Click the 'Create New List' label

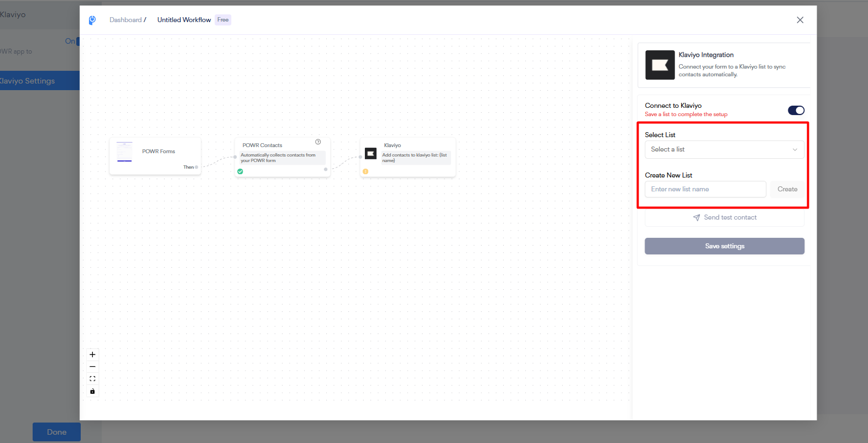point(668,175)
